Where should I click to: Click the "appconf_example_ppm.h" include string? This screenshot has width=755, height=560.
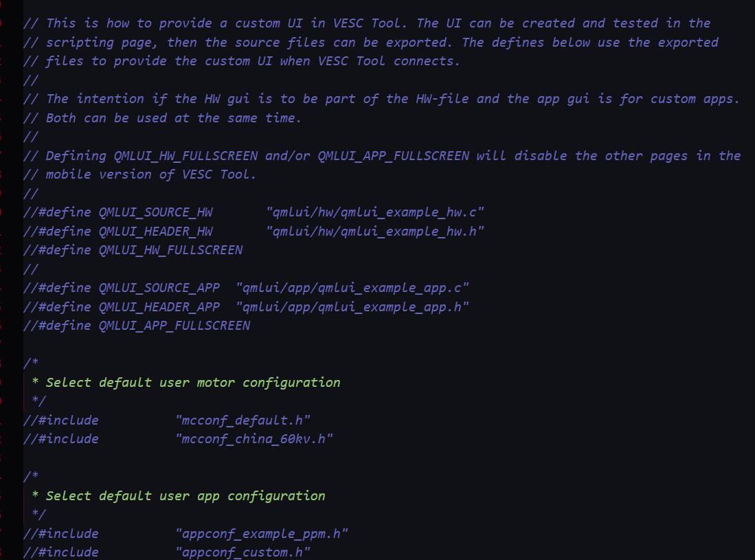point(262,533)
